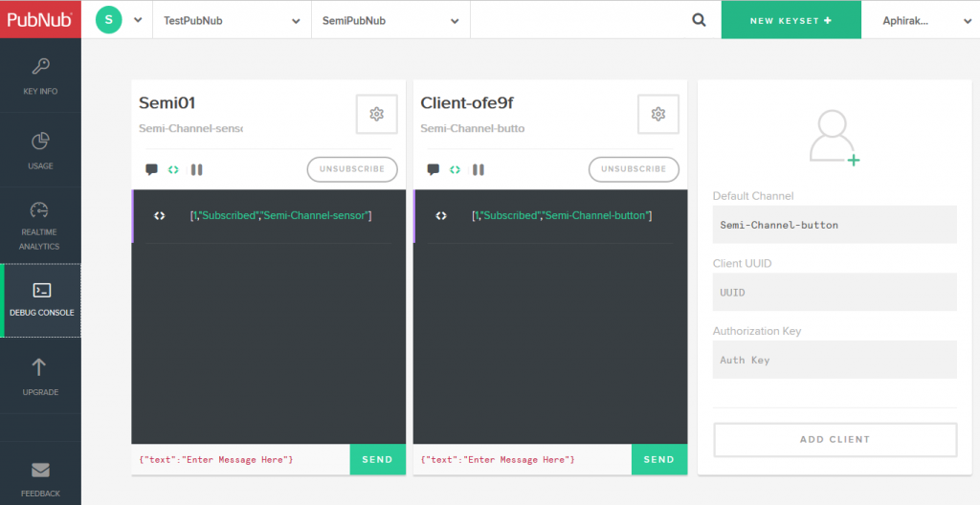The image size is (980, 505).
Task: Click the add user avatar icon
Action: 834,139
